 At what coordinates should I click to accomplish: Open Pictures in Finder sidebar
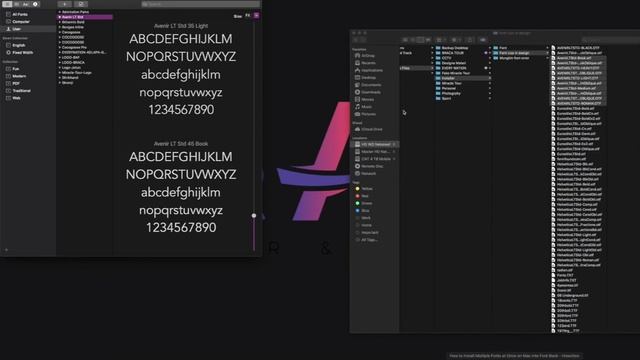point(365,114)
